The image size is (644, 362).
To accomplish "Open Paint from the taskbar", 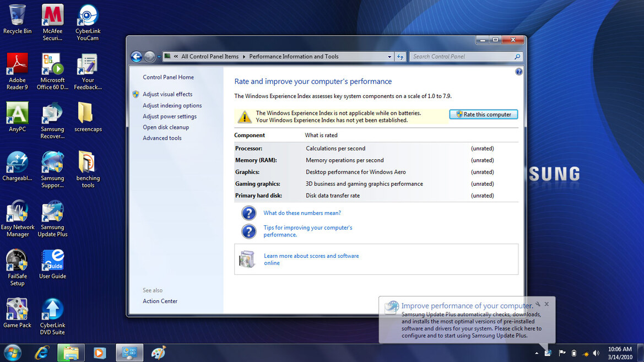I will pos(159,353).
